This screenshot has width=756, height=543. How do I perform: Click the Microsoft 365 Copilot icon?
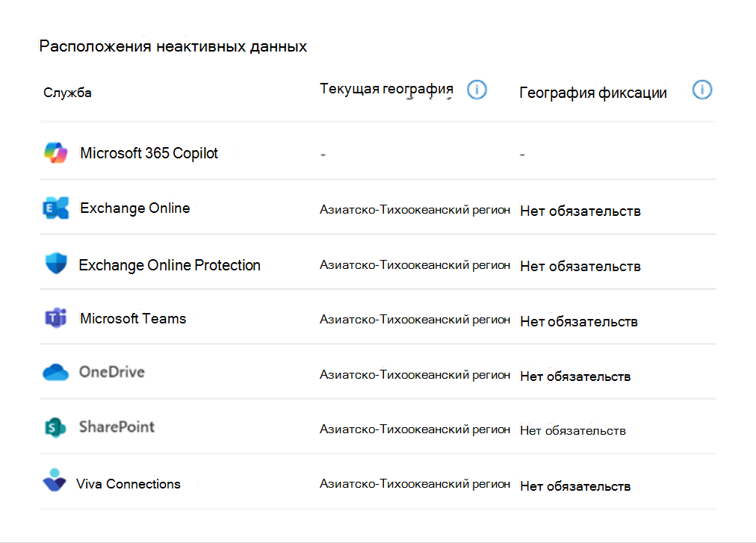pos(55,153)
